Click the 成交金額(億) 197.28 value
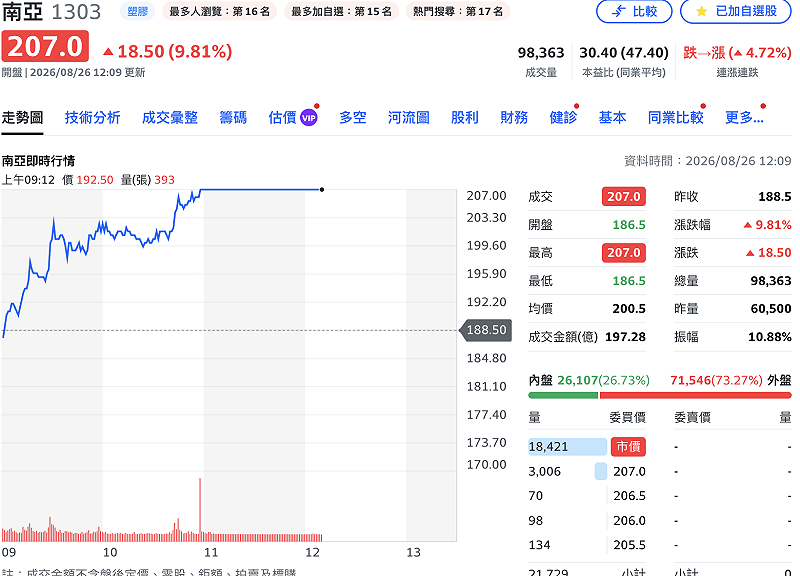The image size is (800, 576). tap(625, 337)
